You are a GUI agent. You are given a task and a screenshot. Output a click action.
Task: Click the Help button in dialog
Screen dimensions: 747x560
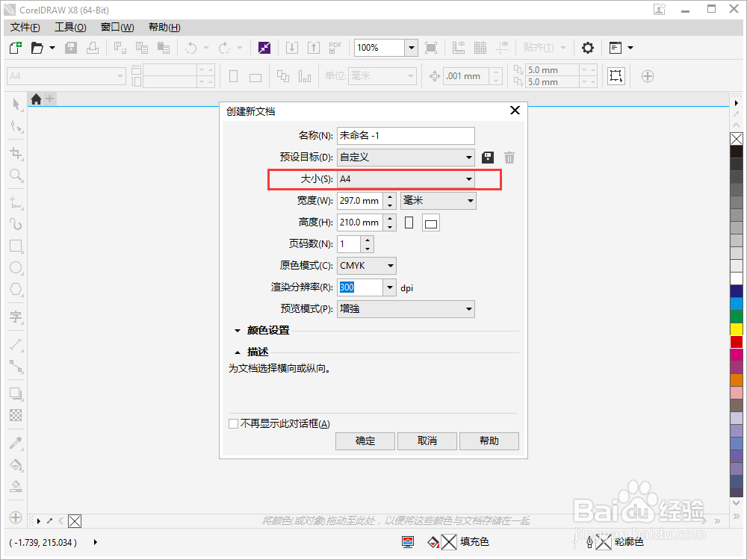489,441
